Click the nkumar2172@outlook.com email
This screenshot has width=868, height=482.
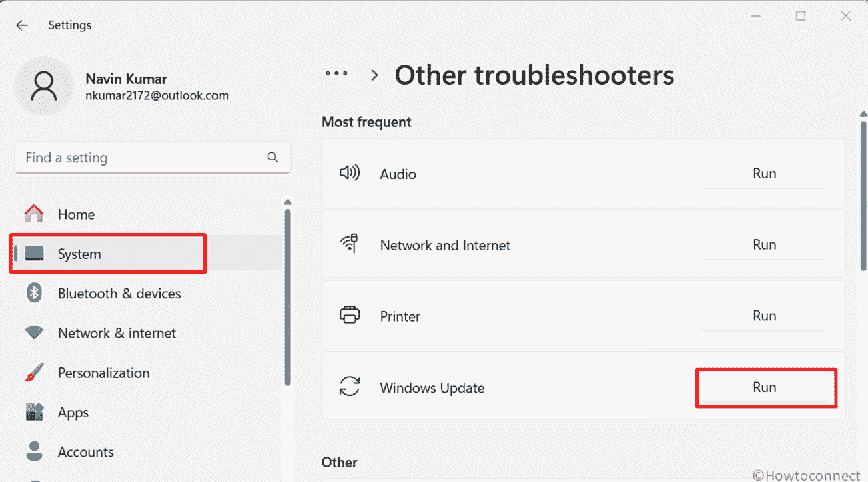tap(157, 95)
